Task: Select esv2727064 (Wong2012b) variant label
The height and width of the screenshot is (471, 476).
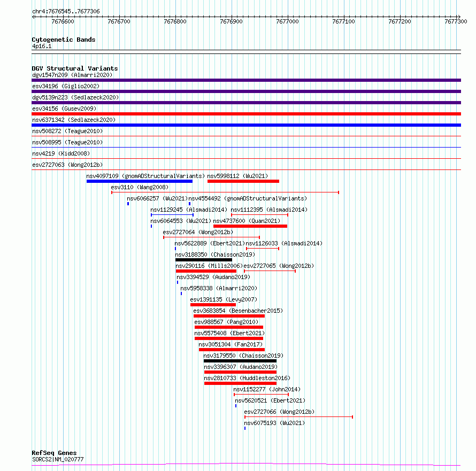Action: [198, 232]
